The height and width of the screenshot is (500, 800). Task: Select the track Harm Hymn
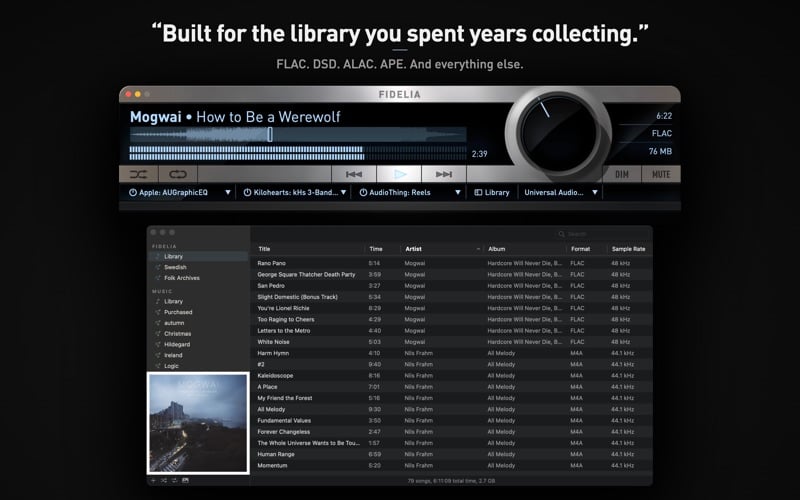pos(452,353)
